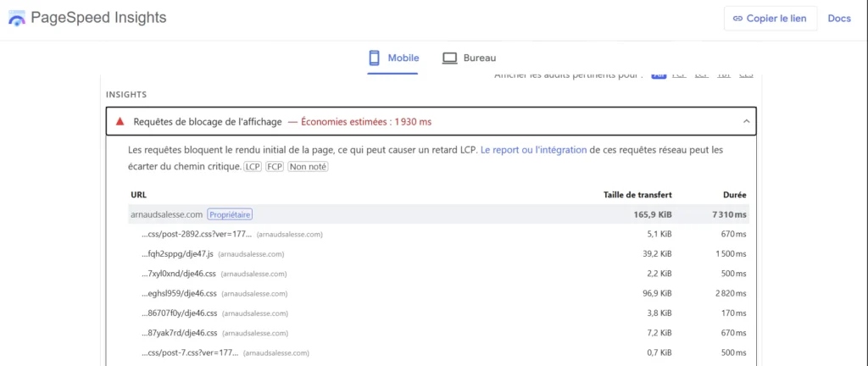
Task: Click the 5,1 KiB size cell
Action: pyautogui.click(x=659, y=235)
